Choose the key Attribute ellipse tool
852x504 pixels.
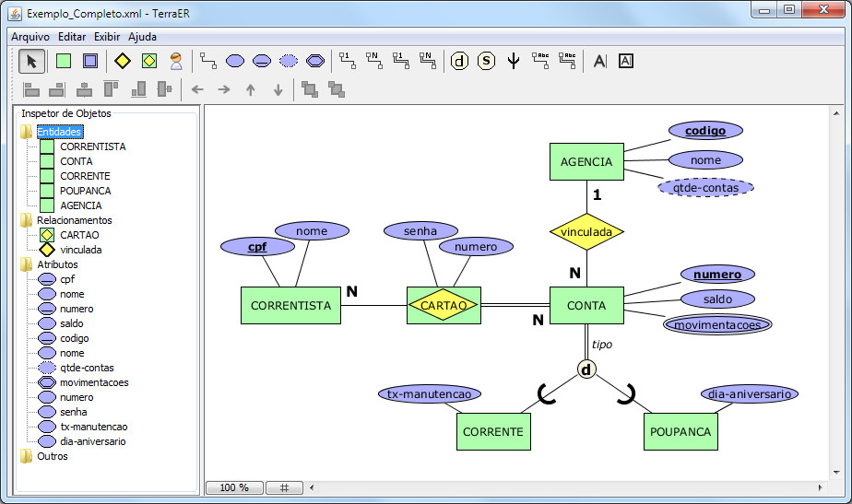262,61
